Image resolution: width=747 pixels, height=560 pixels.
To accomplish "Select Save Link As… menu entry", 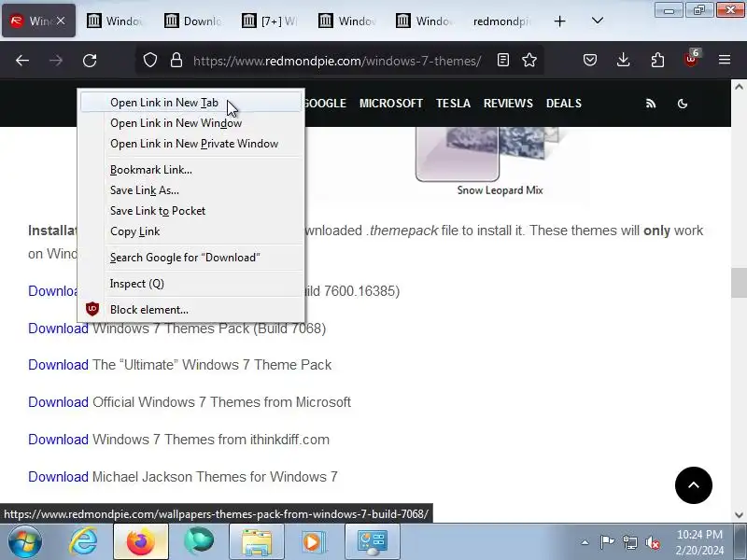I will point(190,190).
